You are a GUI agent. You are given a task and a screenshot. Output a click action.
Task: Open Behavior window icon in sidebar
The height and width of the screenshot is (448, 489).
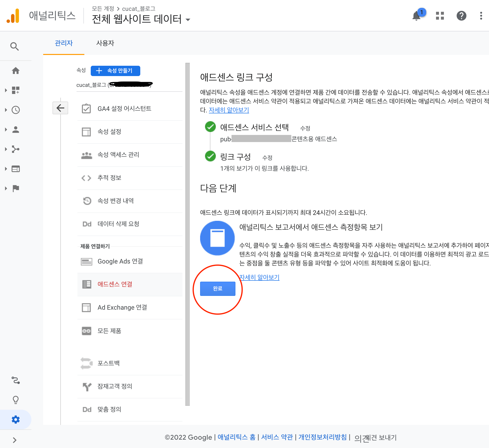coord(16,169)
